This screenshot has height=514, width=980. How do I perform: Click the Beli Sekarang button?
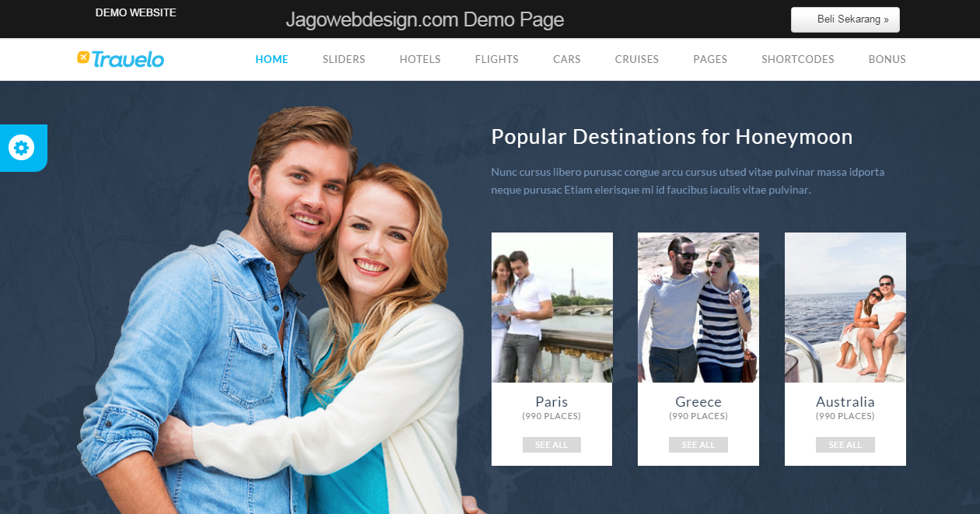point(845,19)
